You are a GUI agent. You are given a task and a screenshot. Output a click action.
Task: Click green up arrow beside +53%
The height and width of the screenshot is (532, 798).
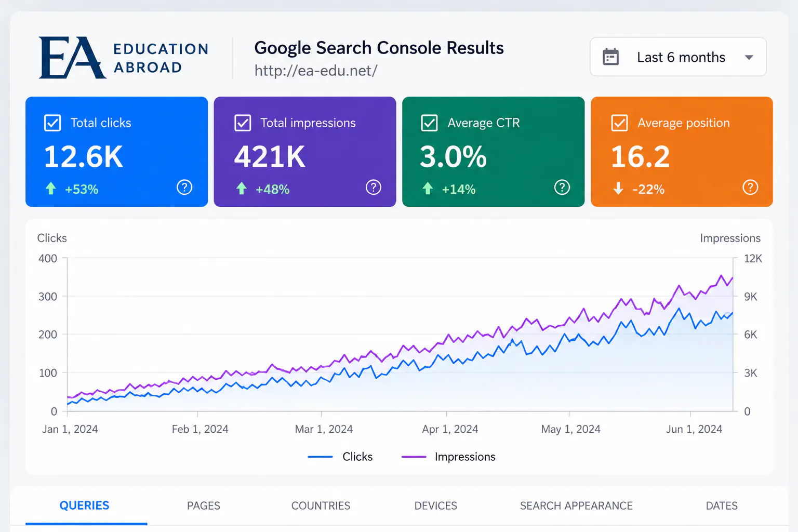[x=51, y=188]
